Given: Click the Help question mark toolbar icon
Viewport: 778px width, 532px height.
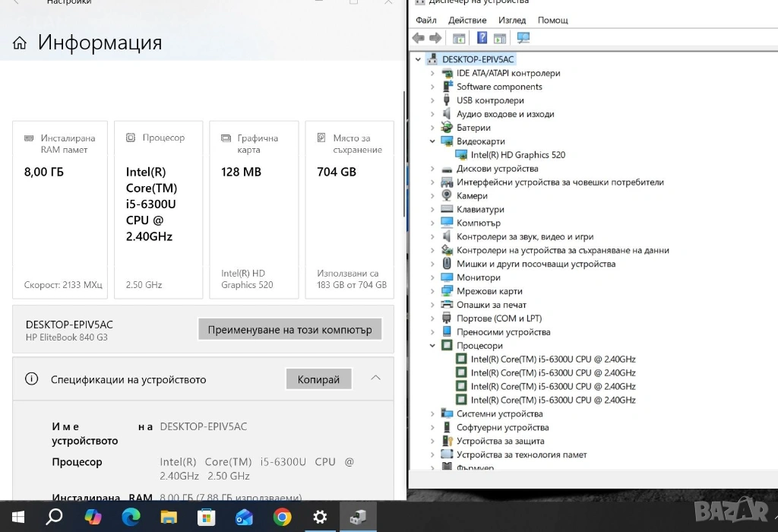Looking at the screenshot, I should click(x=482, y=38).
